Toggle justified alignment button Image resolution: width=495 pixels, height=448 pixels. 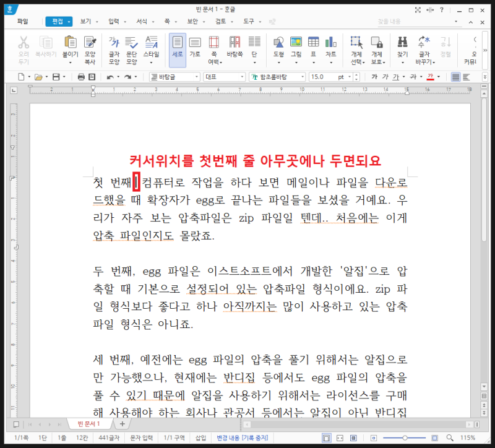coord(455,77)
